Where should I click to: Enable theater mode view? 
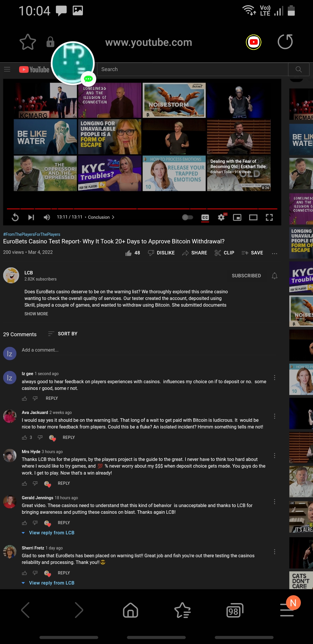click(253, 217)
